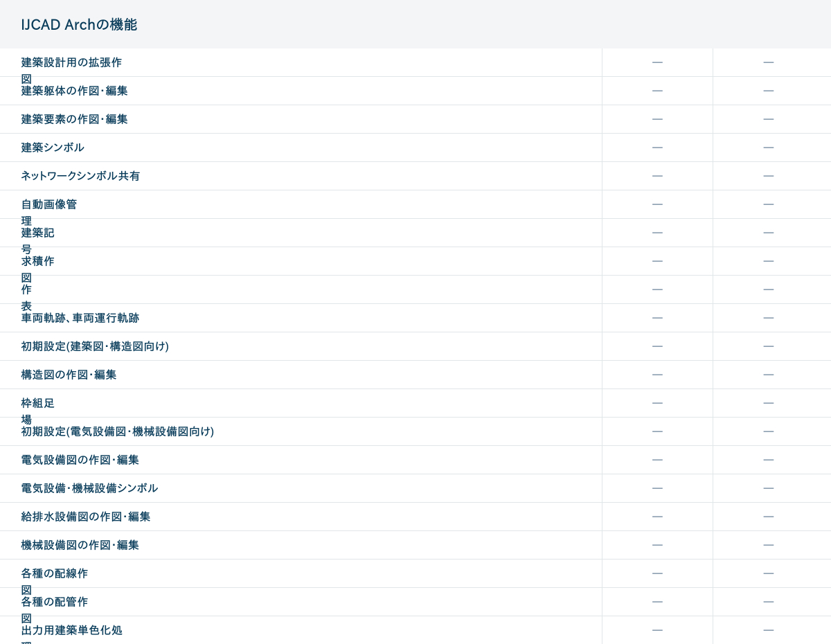The image size is (831, 644).
Task: Select the 建築設計用の拡張作図 feature row
Action: 71,63
